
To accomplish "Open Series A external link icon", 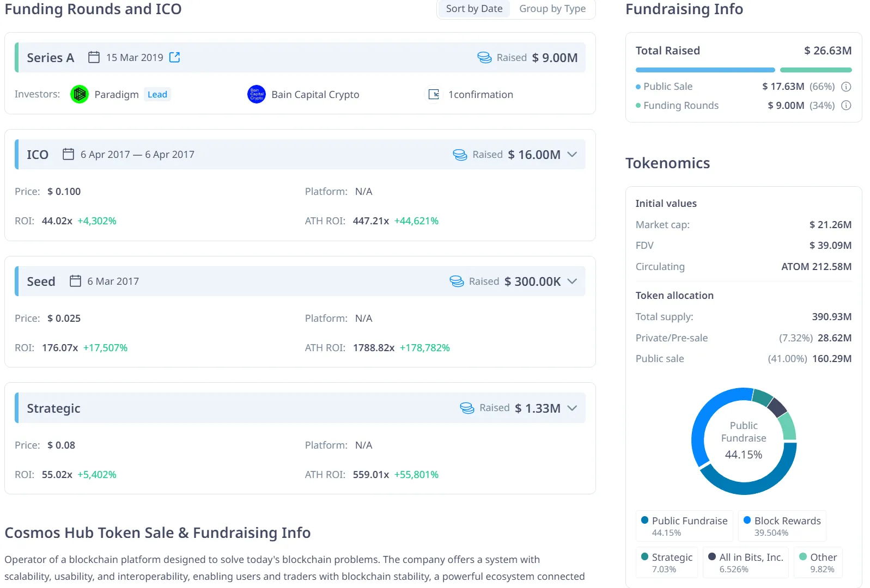I will coord(174,57).
